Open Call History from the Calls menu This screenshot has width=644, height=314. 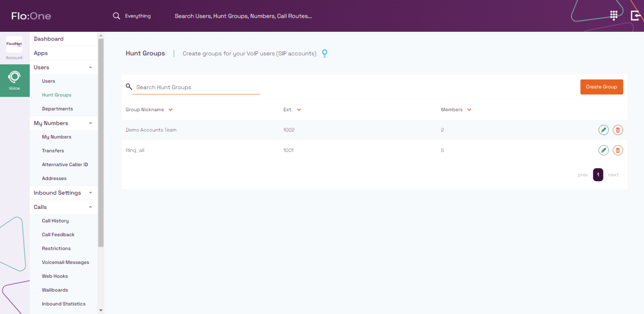coord(55,221)
